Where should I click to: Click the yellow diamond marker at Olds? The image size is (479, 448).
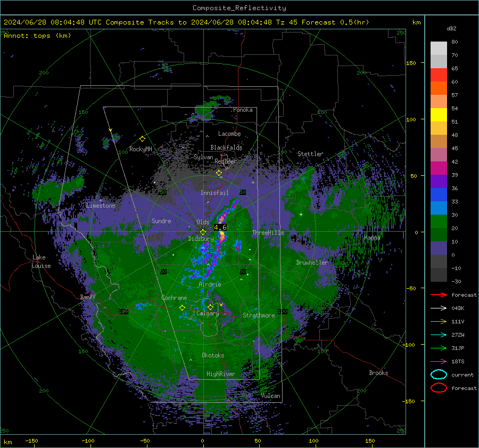203,232
